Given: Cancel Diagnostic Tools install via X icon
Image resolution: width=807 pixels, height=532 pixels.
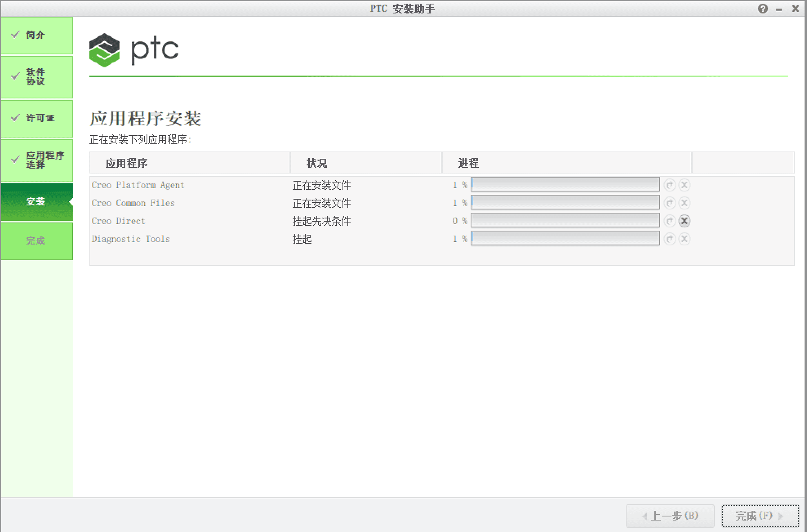Looking at the screenshot, I should point(685,239).
